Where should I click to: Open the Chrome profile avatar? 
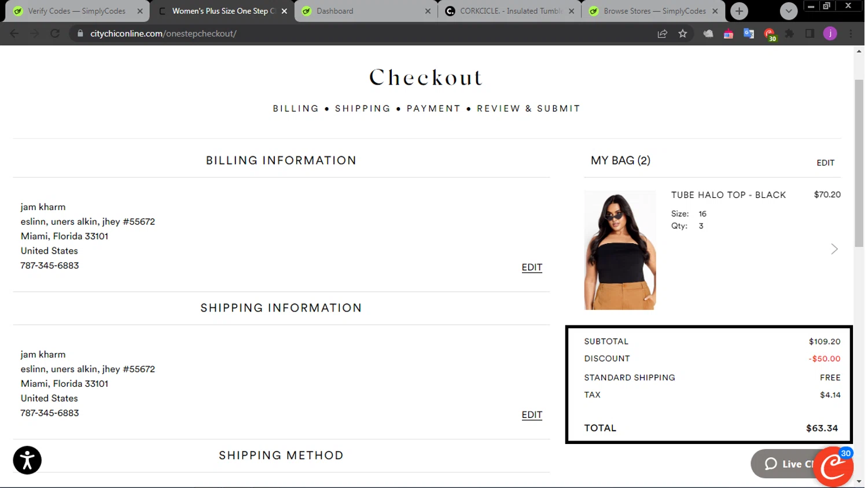click(x=830, y=34)
